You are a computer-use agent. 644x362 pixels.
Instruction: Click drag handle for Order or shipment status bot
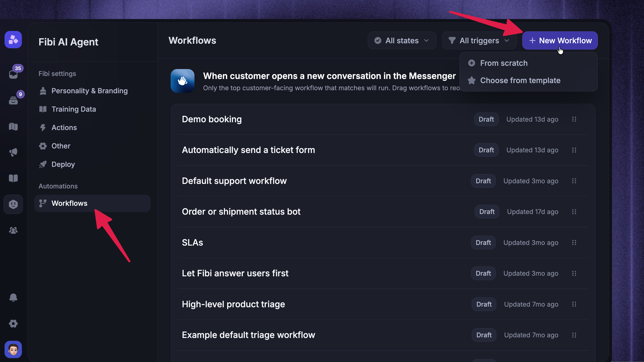point(574,212)
